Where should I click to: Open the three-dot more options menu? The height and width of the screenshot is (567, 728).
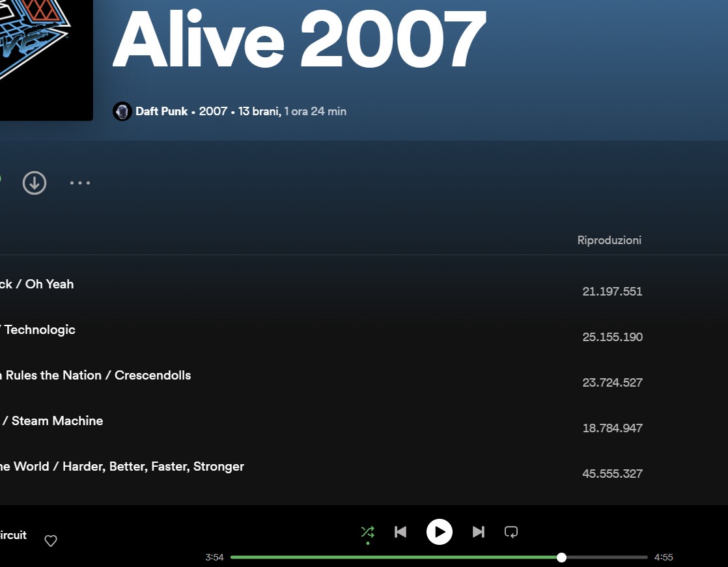tap(80, 183)
